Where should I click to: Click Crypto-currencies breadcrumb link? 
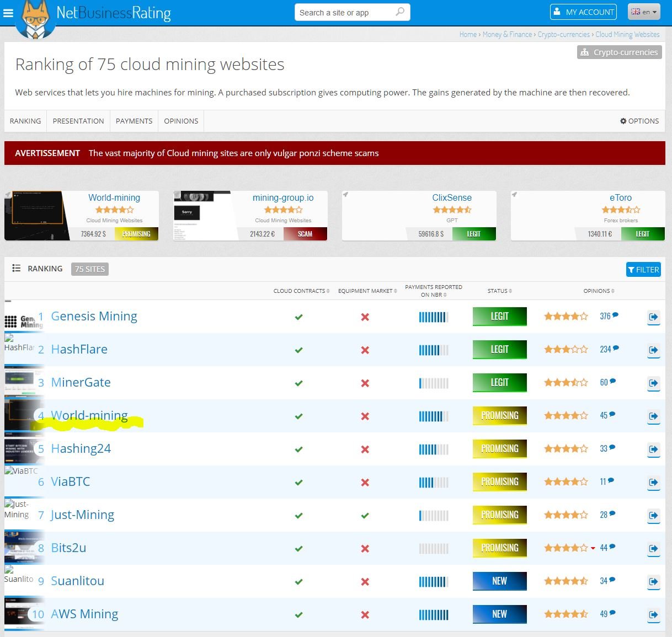pyautogui.click(x=563, y=34)
